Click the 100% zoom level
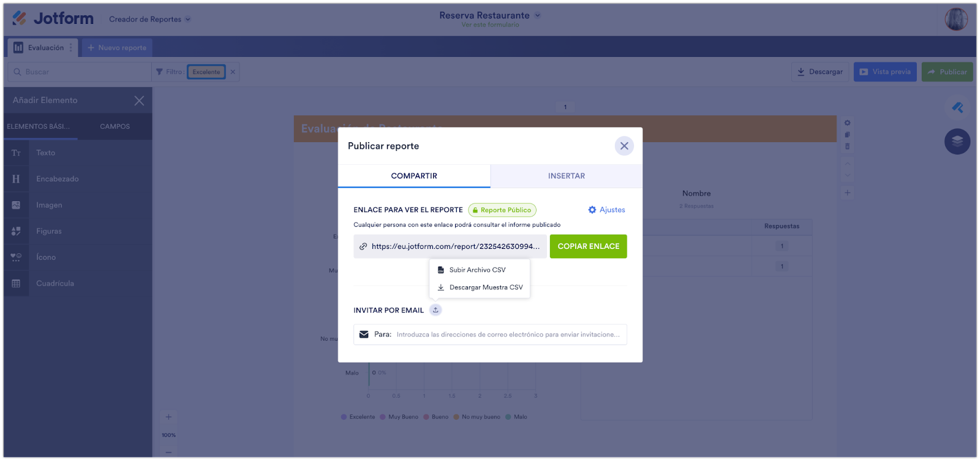The height and width of the screenshot is (461, 980). pos(168,435)
